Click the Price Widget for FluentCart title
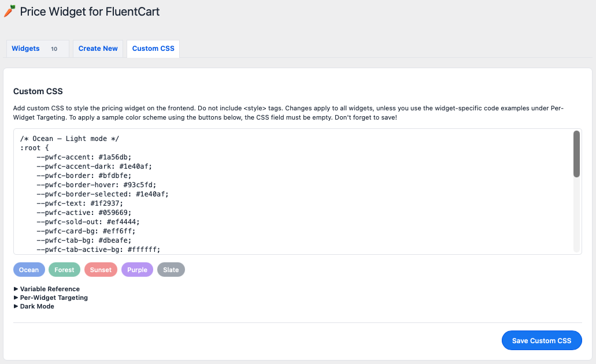This screenshot has width=596, height=364. pyautogui.click(x=90, y=12)
